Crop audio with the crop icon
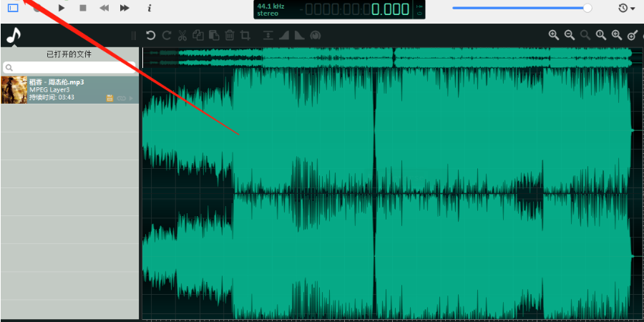 [245, 36]
